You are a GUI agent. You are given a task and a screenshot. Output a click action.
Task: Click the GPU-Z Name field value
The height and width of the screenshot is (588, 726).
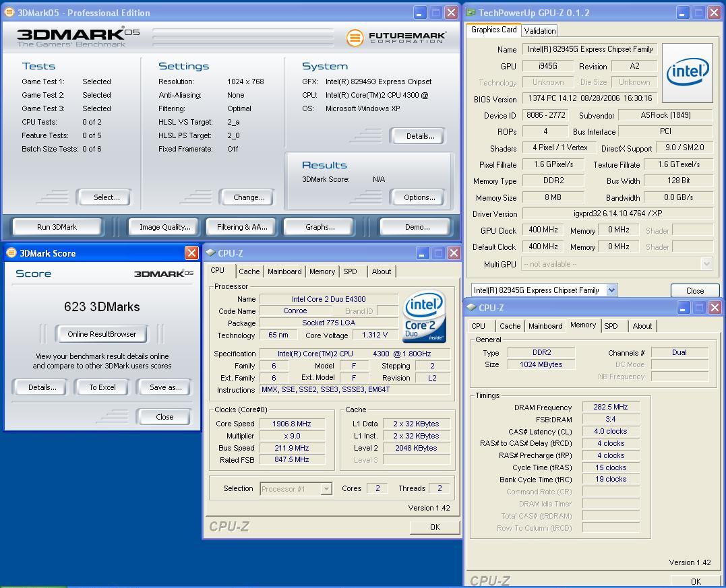[x=590, y=49]
